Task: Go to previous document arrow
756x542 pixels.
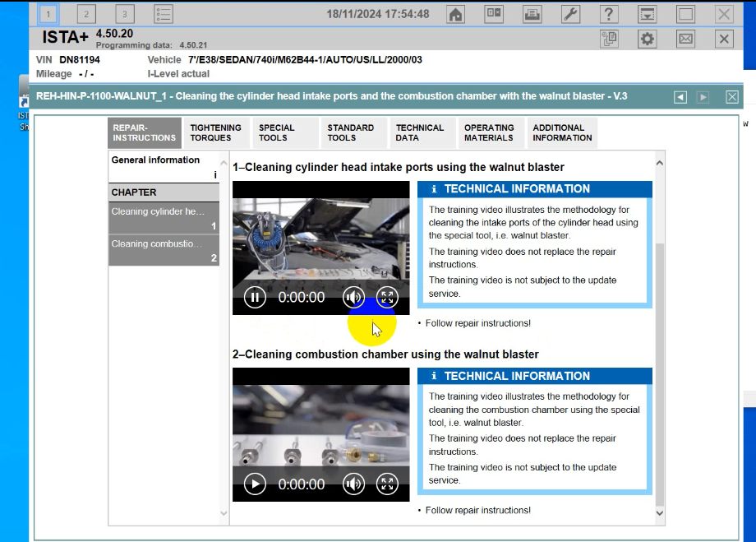Action: [x=680, y=97]
